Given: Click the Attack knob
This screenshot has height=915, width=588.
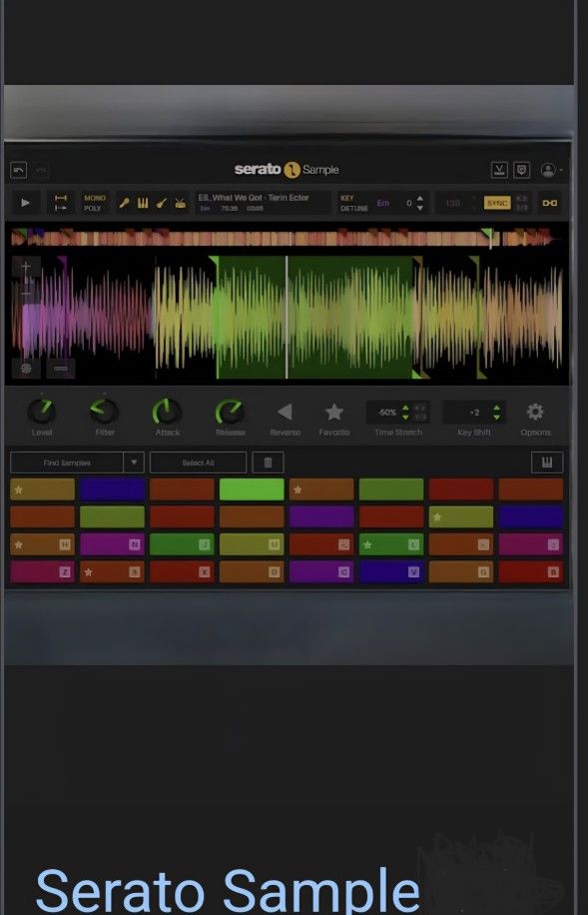Looking at the screenshot, I should [x=167, y=412].
